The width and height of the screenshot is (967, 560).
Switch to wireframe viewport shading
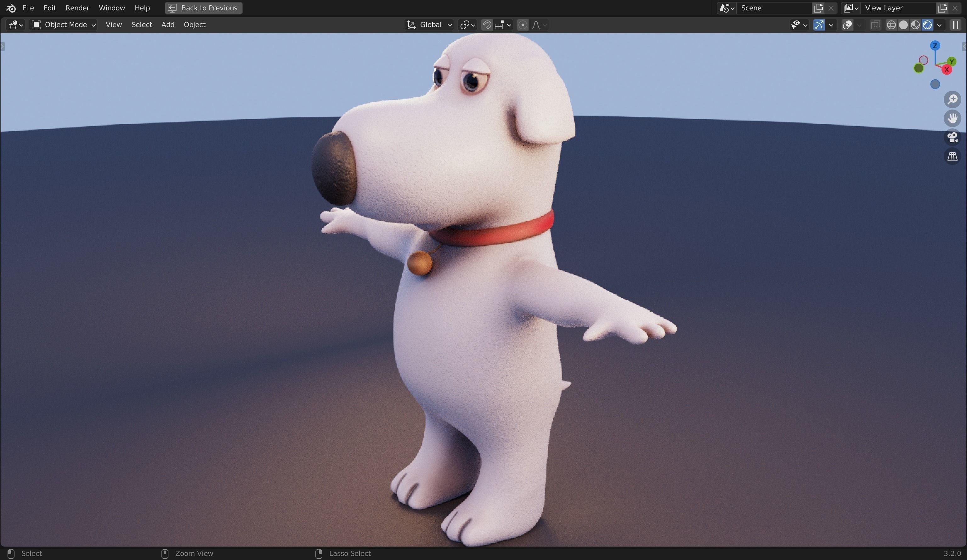point(891,25)
